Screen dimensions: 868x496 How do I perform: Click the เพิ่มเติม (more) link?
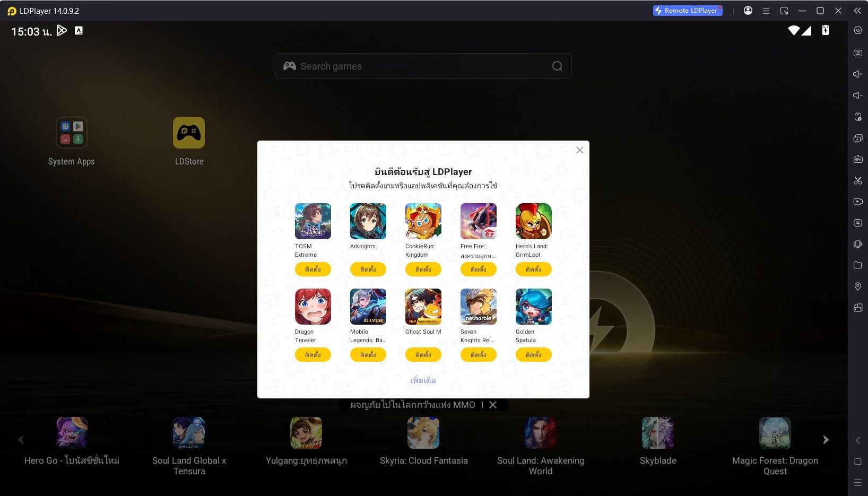coord(423,380)
